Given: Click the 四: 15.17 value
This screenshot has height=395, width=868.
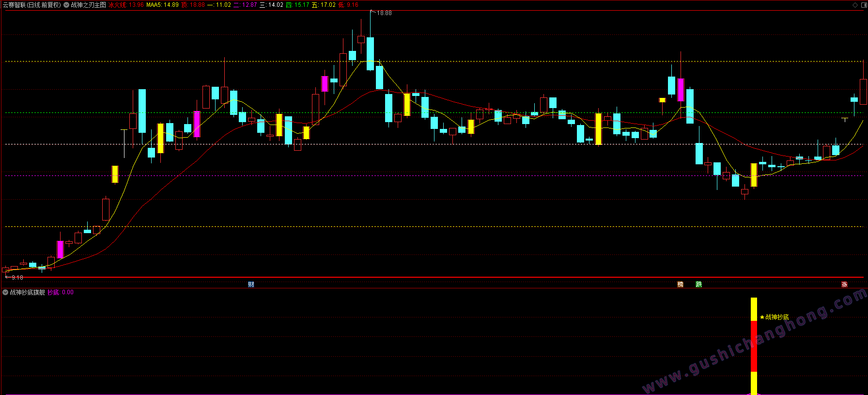Looking at the screenshot, I should pos(297,5).
